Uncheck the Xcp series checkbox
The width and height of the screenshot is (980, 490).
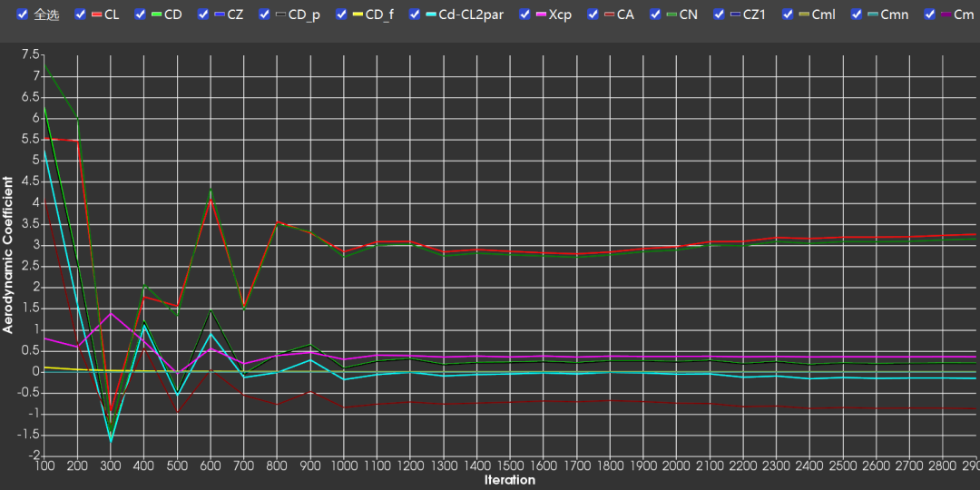click(x=525, y=15)
